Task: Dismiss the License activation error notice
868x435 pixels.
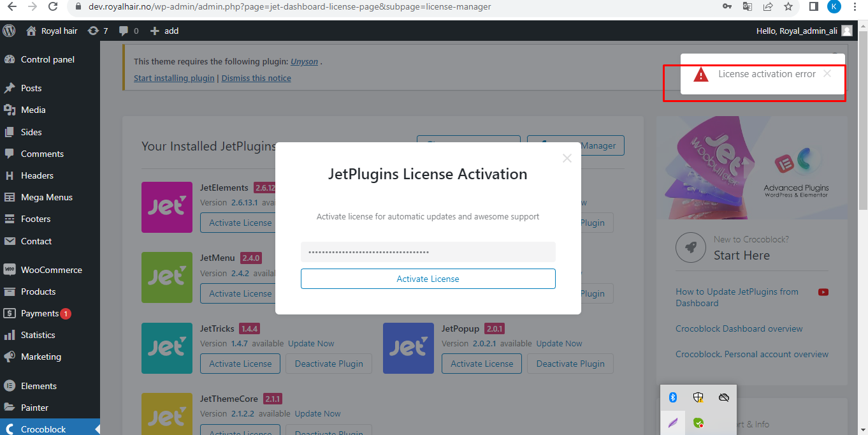Action: 827,73
